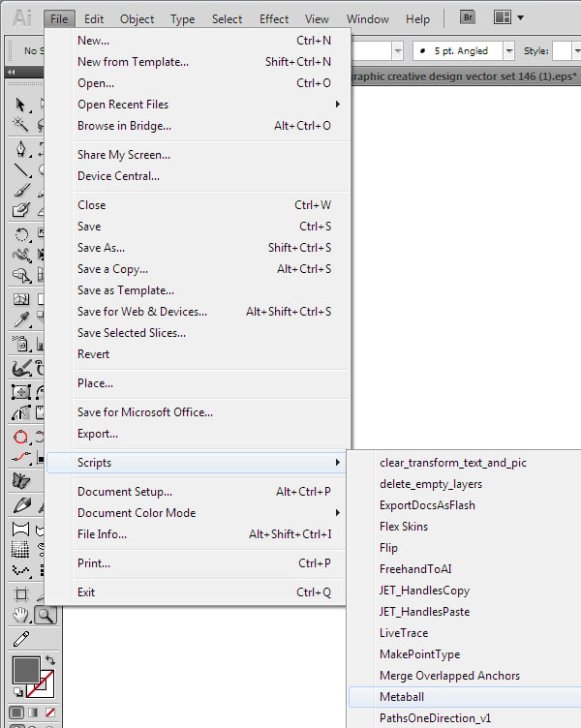
Task: Open Adobe Bridge via Br icon
Action: point(468,17)
